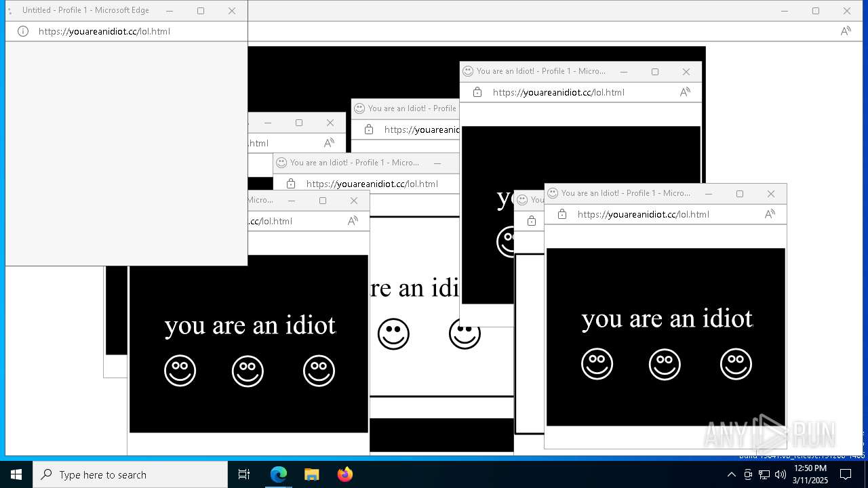This screenshot has width=868, height=488.
Task: Click middle smiley face in right black page
Action: pos(665,364)
